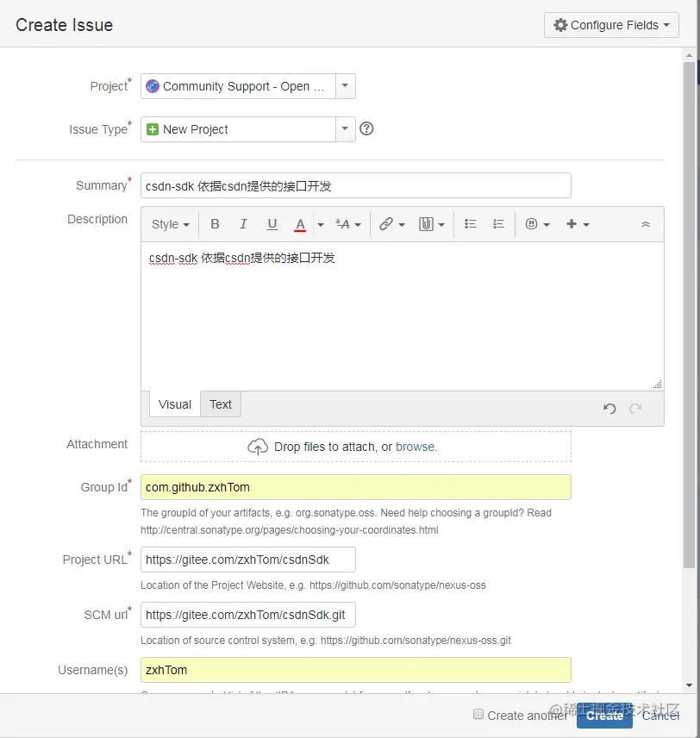Apply text color with the red A icon
The width and height of the screenshot is (700, 738).
[300, 224]
